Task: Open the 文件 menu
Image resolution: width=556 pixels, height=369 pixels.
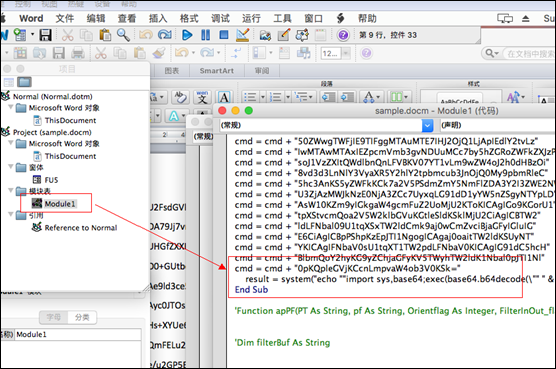Action: click(65, 18)
